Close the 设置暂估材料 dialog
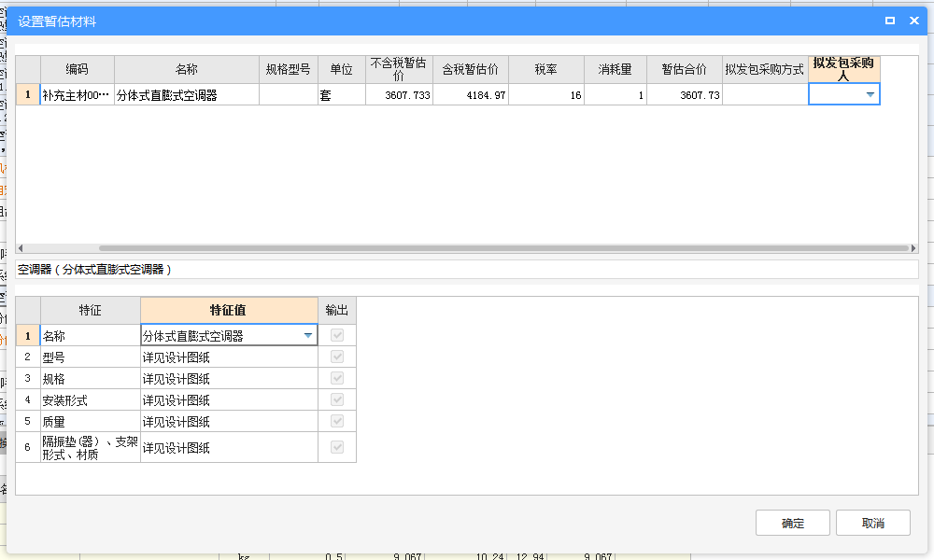934x560 pixels. (914, 21)
